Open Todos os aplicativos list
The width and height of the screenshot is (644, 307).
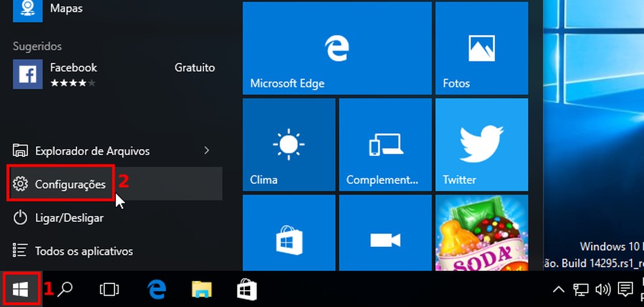(x=115, y=251)
